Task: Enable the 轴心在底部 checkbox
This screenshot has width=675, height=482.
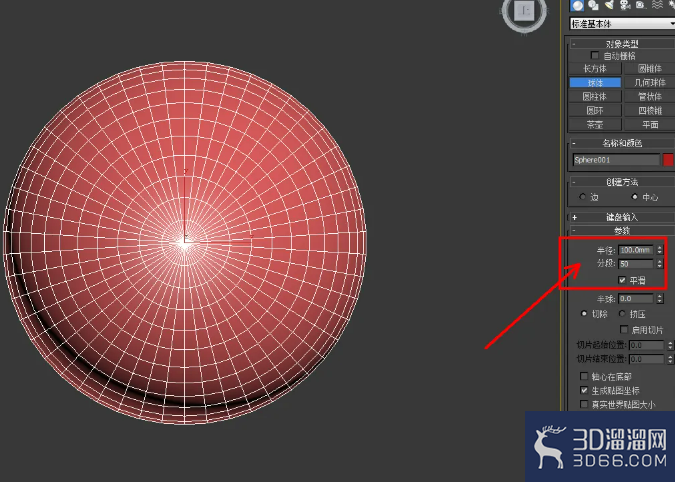Action: click(584, 377)
